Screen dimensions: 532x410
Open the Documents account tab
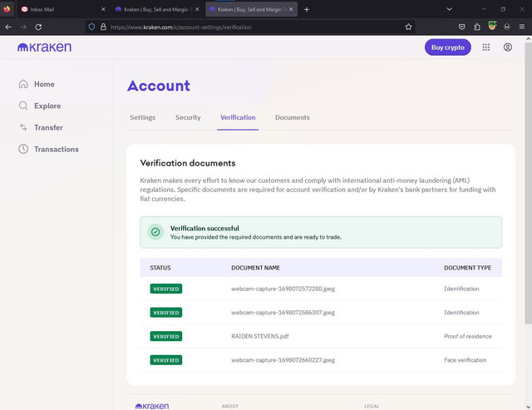pos(293,117)
